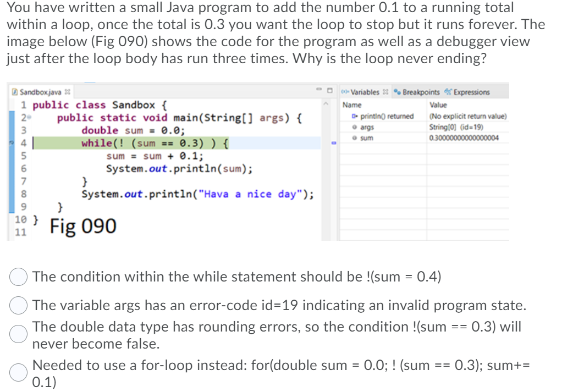The height and width of the screenshot is (392, 584).
Task: Click the blue dots icon beside Breakpoints
Action: tap(397, 92)
